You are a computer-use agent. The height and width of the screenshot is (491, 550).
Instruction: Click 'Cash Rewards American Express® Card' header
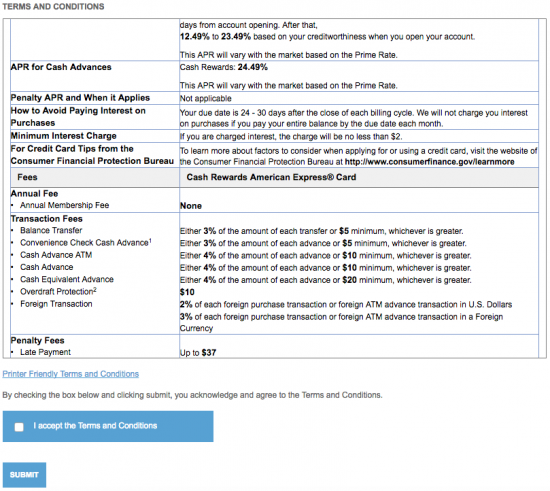tap(271, 177)
